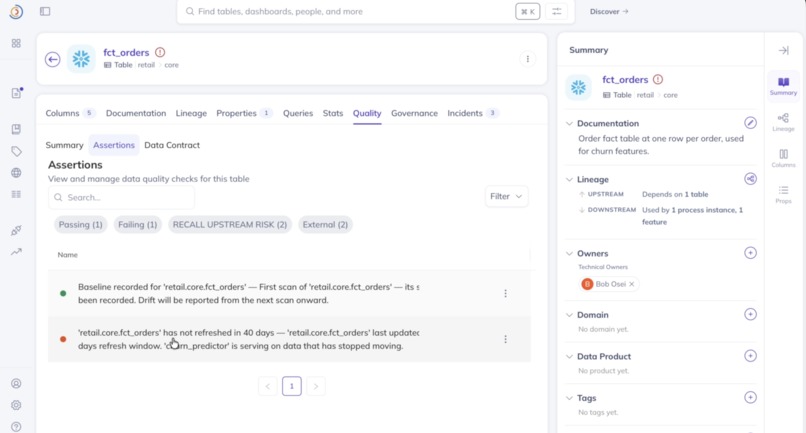Switch to the Documentation tab
This screenshot has width=806, height=433.
coord(136,113)
